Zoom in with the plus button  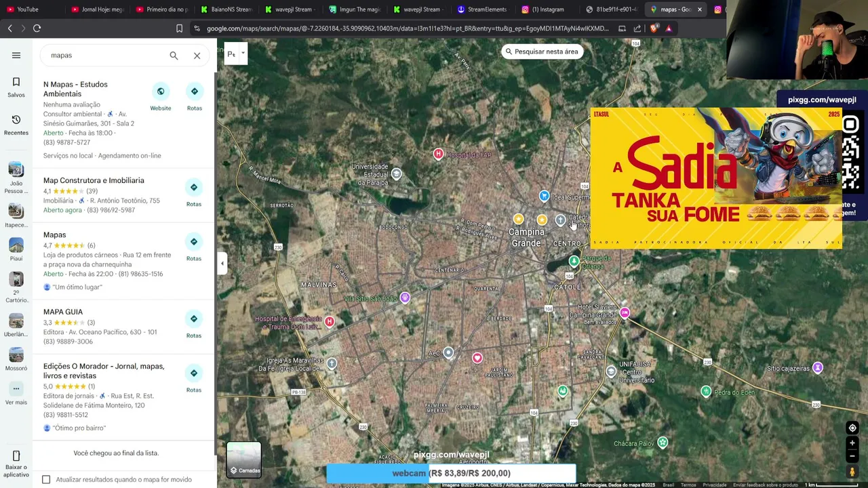click(852, 443)
